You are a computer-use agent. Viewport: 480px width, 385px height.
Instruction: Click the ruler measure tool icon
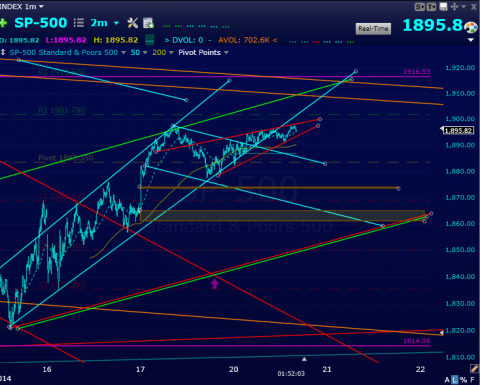(x=474, y=368)
